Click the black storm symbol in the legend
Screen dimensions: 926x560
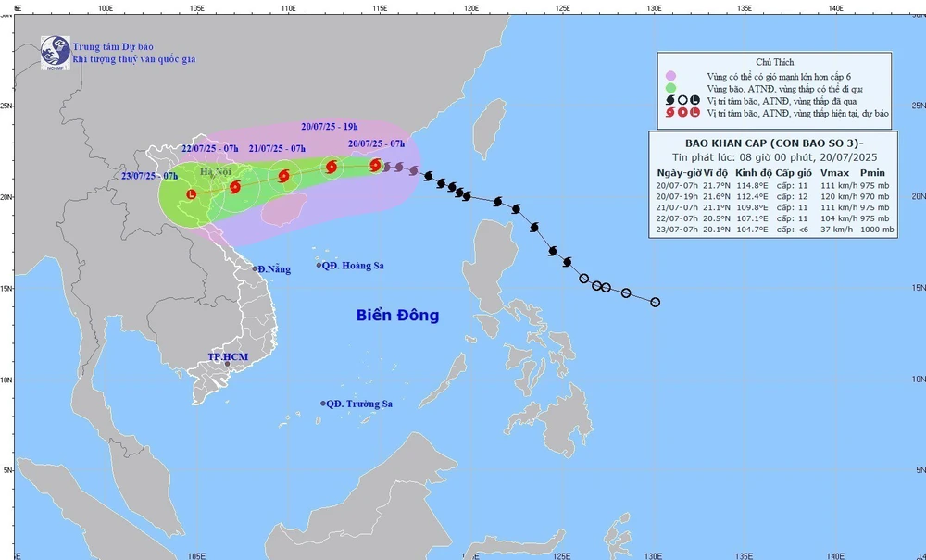(x=670, y=101)
